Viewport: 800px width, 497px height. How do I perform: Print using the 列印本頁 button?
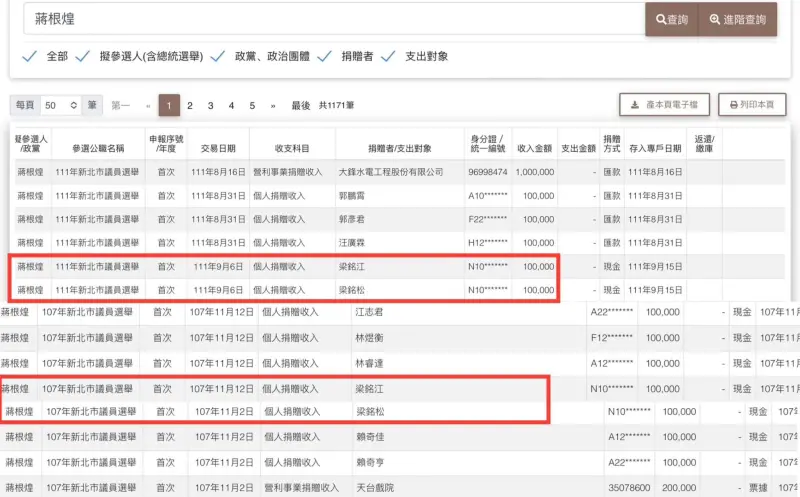(752, 105)
